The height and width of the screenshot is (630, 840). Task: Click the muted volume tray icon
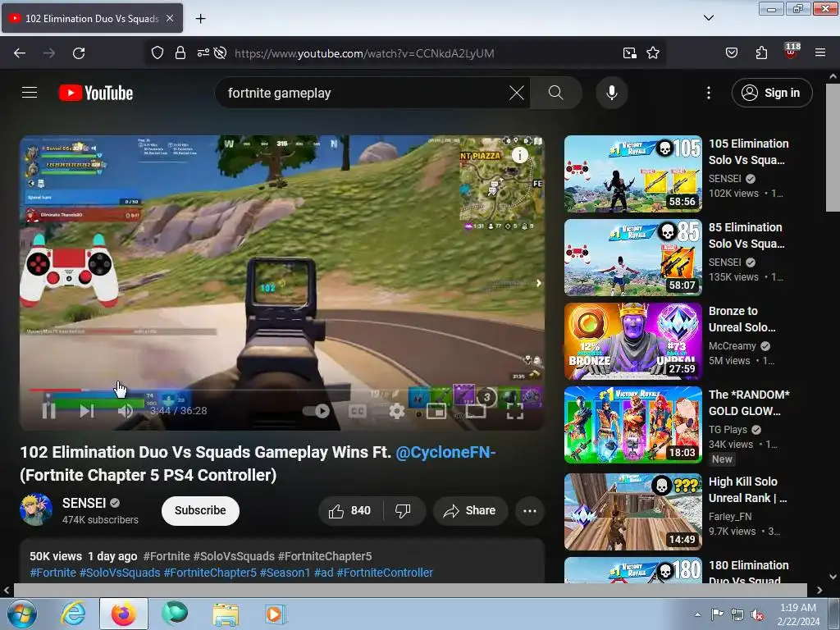[757, 614]
